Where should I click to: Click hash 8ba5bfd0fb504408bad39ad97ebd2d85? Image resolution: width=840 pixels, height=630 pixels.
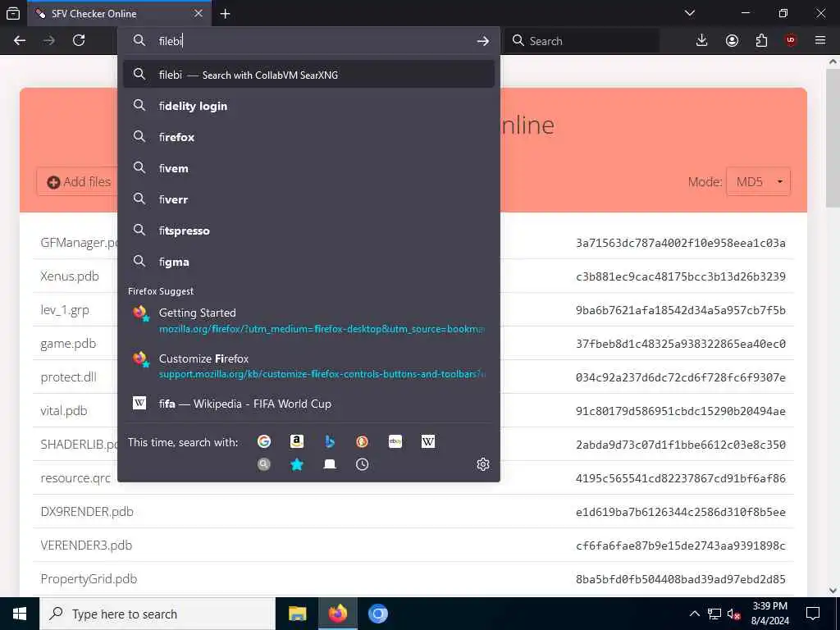(680, 579)
